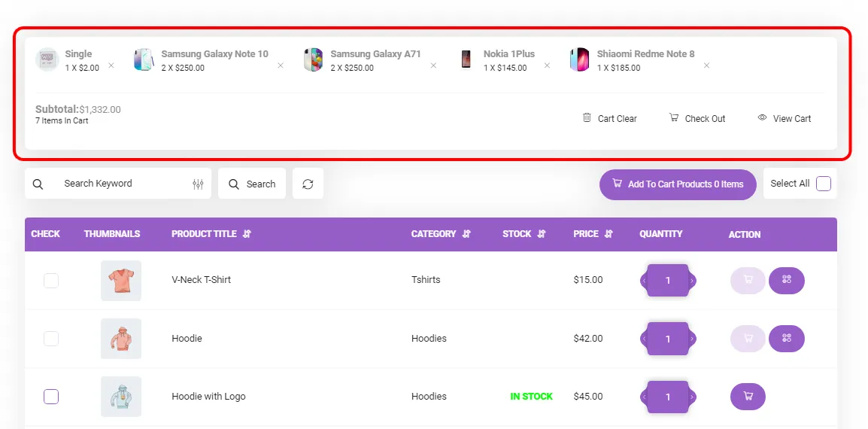Click Cart Clear button

tap(610, 118)
